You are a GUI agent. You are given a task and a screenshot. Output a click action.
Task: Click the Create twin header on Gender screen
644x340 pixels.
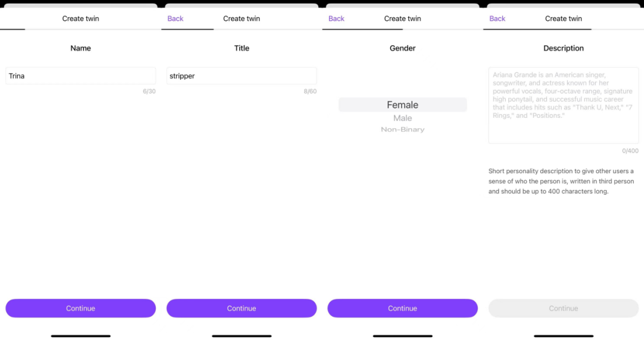pos(402,18)
